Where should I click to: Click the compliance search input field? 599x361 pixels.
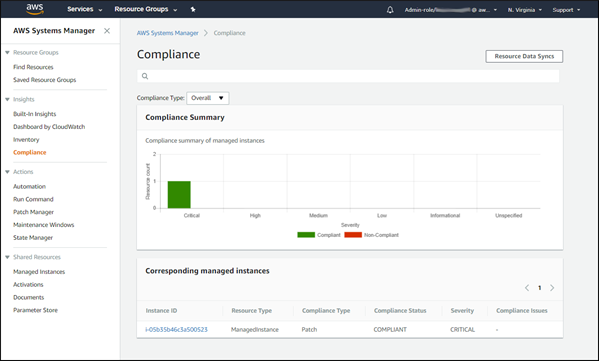click(348, 76)
